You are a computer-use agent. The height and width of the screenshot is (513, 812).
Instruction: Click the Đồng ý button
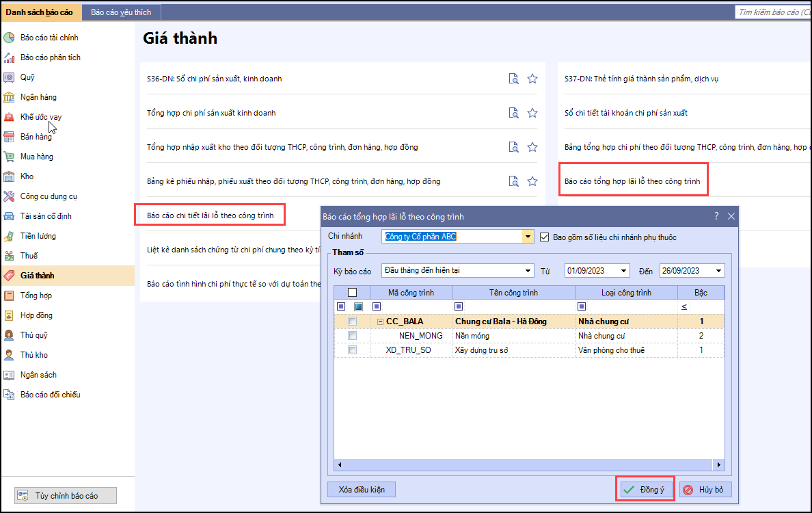click(645, 490)
